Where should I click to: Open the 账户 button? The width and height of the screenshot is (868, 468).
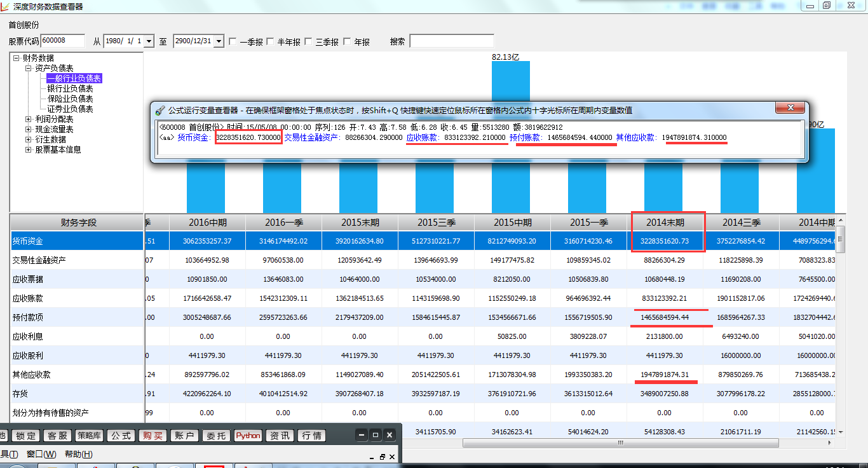click(185, 436)
